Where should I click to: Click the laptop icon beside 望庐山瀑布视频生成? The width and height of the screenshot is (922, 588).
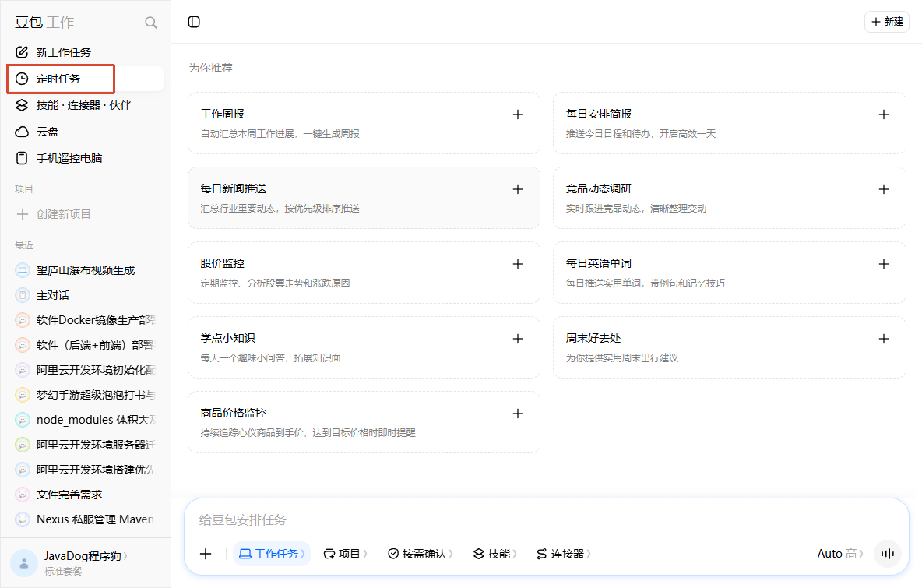click(x=23, y=270)
